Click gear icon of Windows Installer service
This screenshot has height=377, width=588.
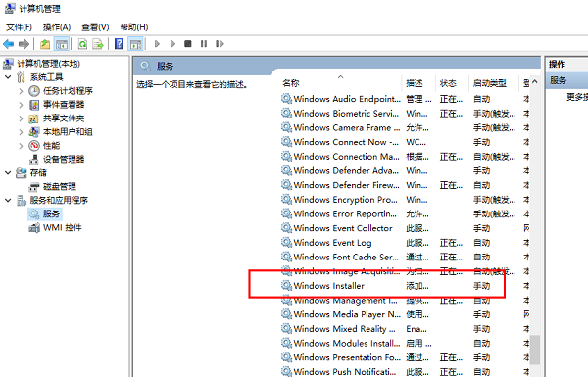click(x=286, y=285)
